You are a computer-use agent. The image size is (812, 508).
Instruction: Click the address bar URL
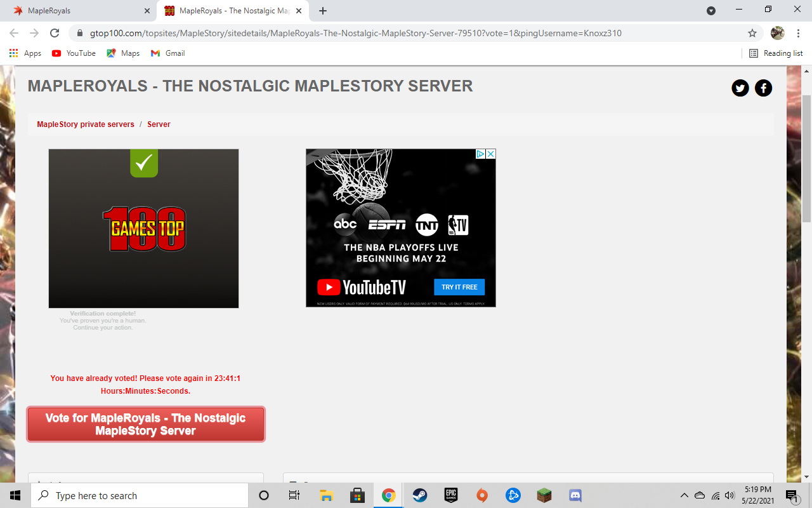pos(355,33)
